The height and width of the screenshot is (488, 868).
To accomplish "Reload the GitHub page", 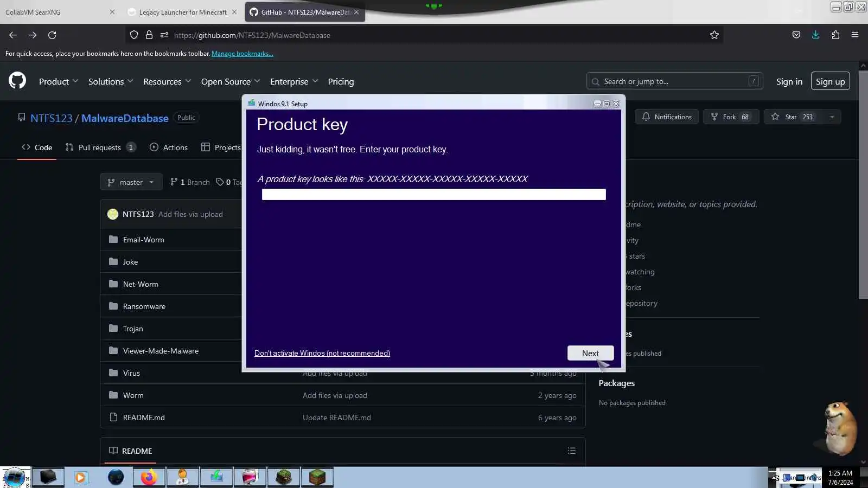I will click(52, 35).
